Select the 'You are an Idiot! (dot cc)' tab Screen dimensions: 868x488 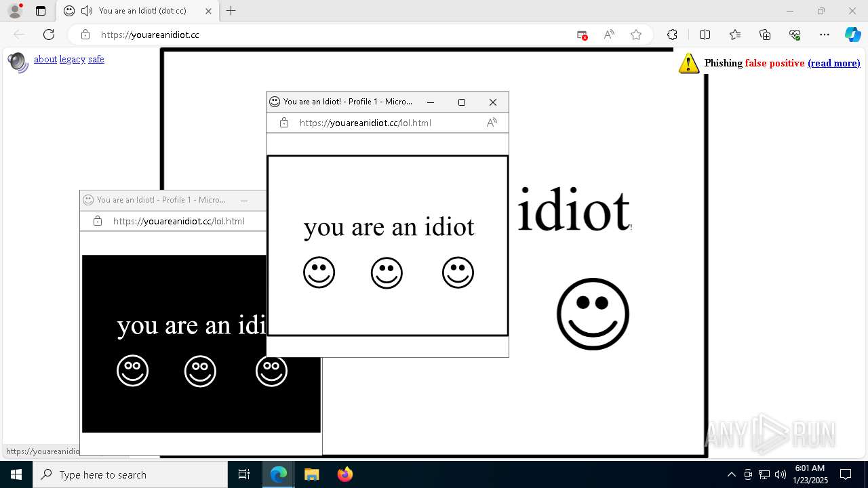[138, 11]
